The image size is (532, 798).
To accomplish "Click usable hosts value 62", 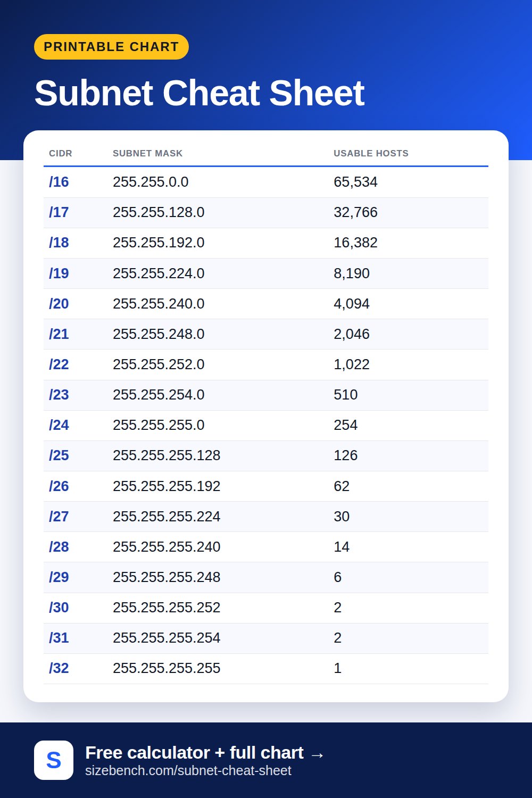I will point(342,486).
